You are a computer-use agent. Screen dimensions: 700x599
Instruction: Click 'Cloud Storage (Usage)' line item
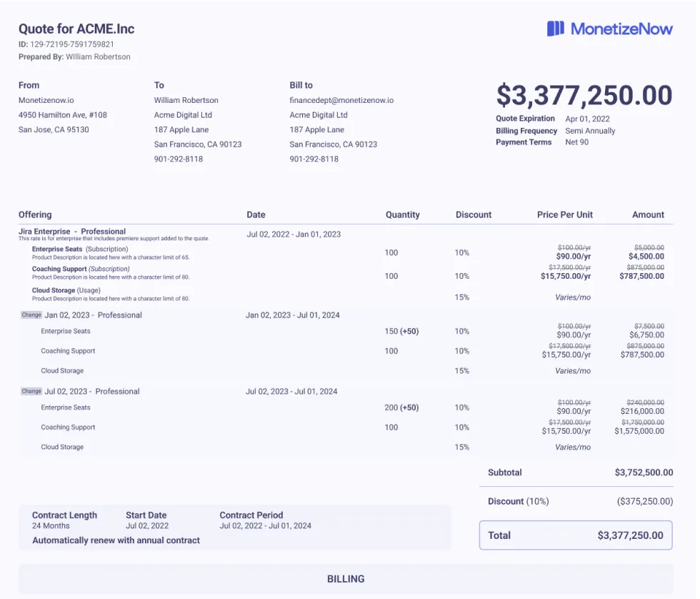(66, 290)
